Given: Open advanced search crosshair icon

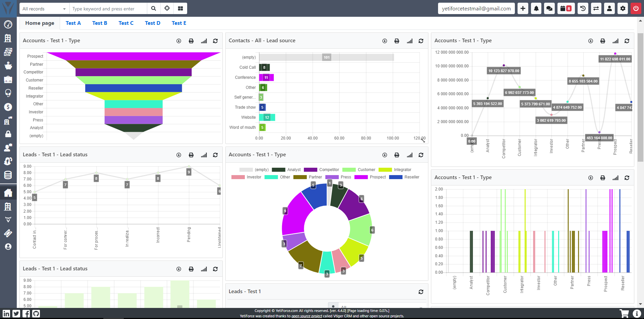Looking at the screenshot, I should [167, 9].
